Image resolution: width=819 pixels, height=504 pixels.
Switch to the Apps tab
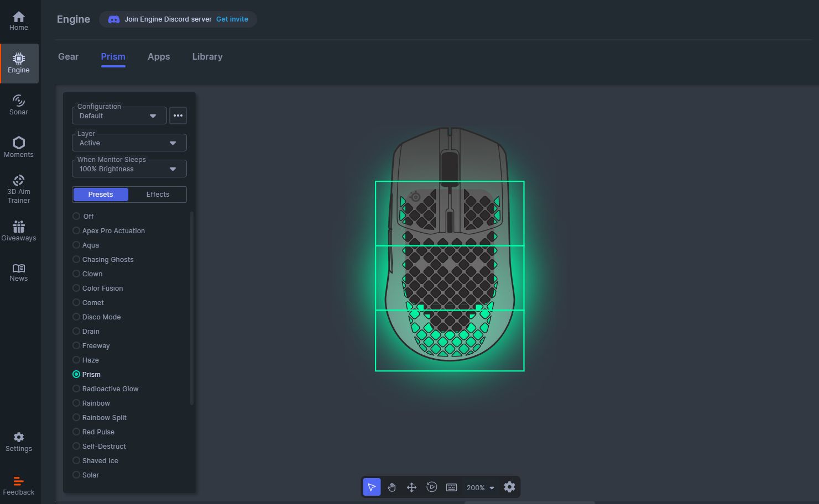tap(159, 56)
